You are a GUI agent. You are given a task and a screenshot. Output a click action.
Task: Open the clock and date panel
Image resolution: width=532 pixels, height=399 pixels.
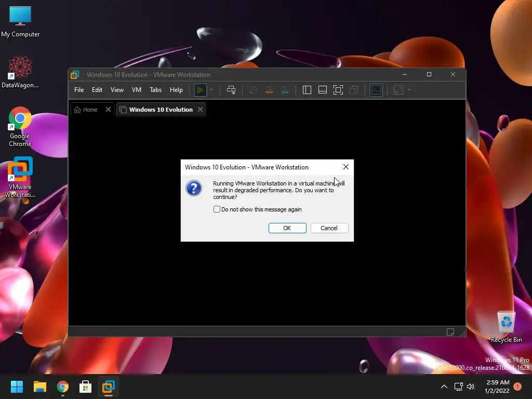coord(497,387)
